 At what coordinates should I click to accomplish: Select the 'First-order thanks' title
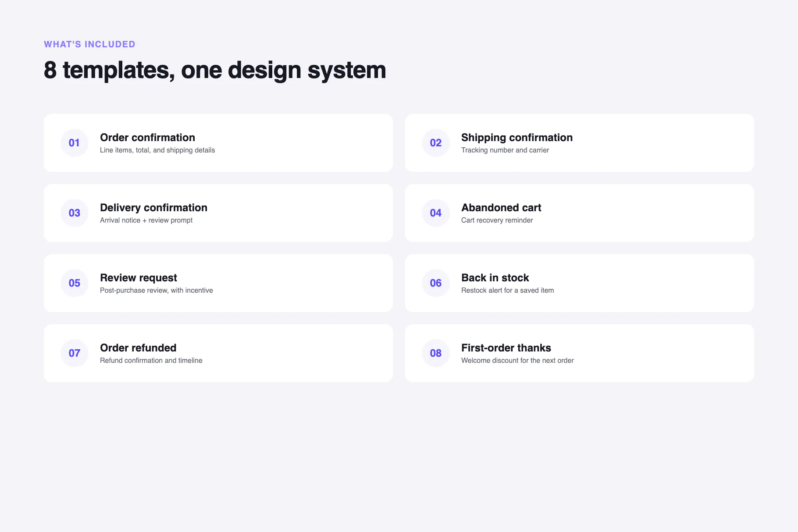click(506, 348)
